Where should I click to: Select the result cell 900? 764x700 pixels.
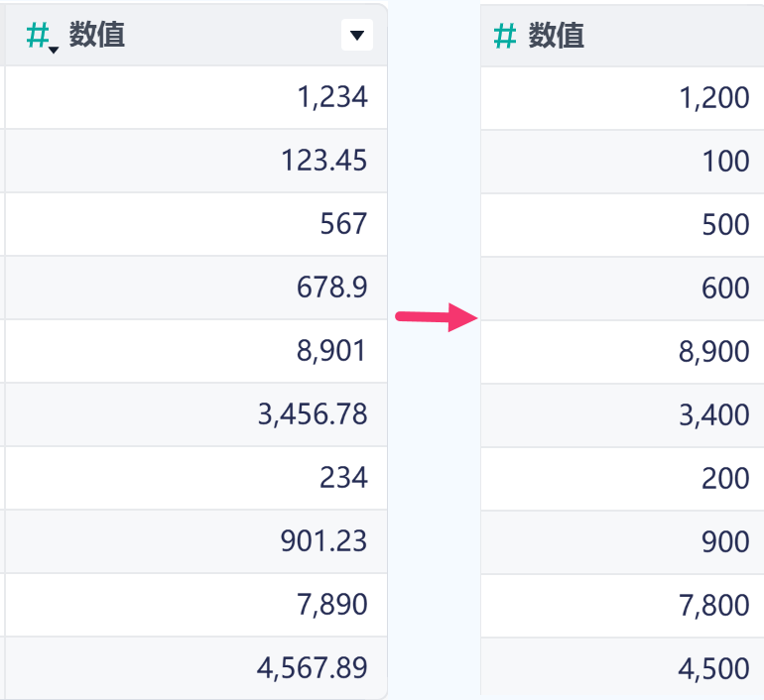coord(622,542)
